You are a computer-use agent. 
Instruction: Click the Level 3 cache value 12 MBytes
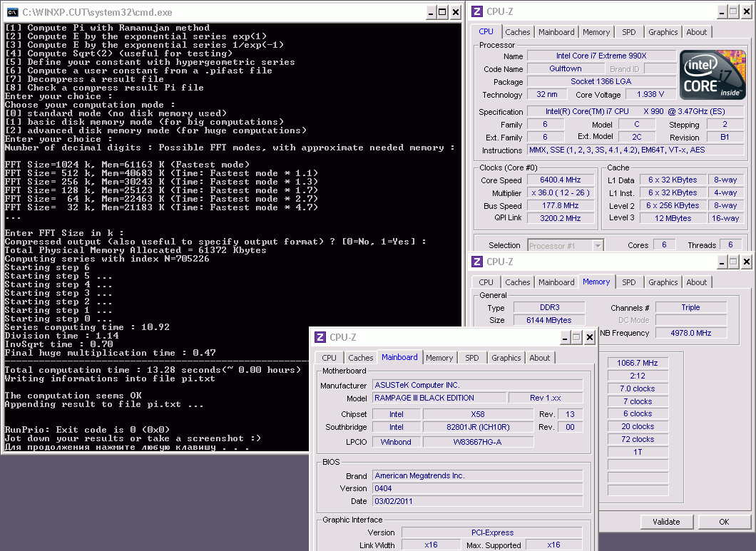click(673, 218)
